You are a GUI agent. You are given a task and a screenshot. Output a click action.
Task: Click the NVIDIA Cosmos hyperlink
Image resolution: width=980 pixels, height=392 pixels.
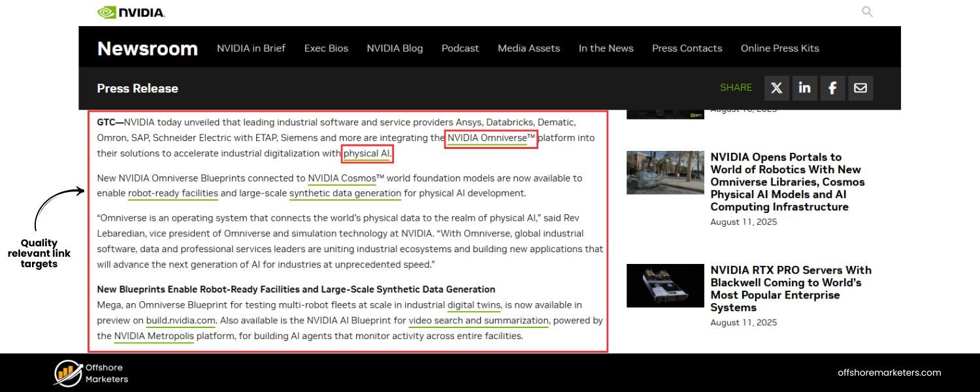342,178
